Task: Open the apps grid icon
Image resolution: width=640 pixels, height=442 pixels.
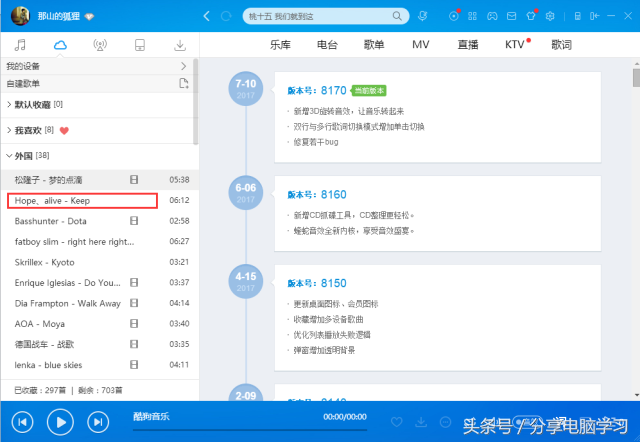Action: [472, 16]
